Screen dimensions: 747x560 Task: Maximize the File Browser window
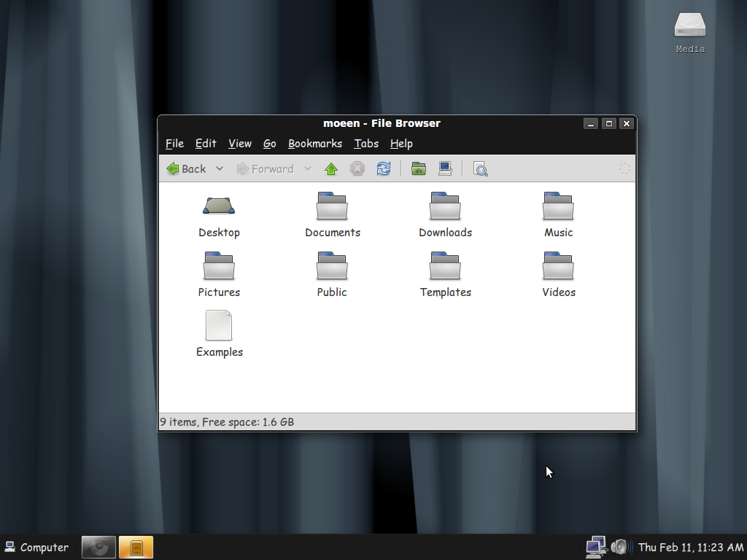point(609,124)
